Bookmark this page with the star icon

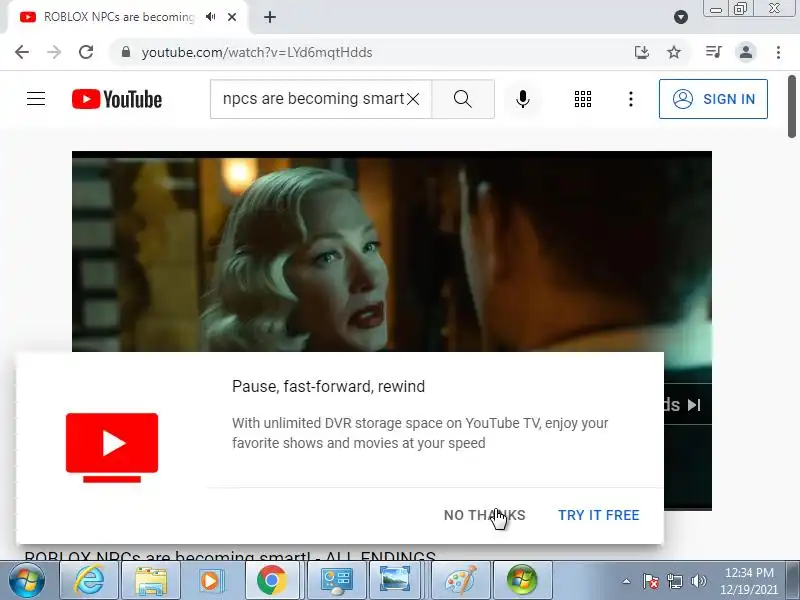[x=674, y=52]
